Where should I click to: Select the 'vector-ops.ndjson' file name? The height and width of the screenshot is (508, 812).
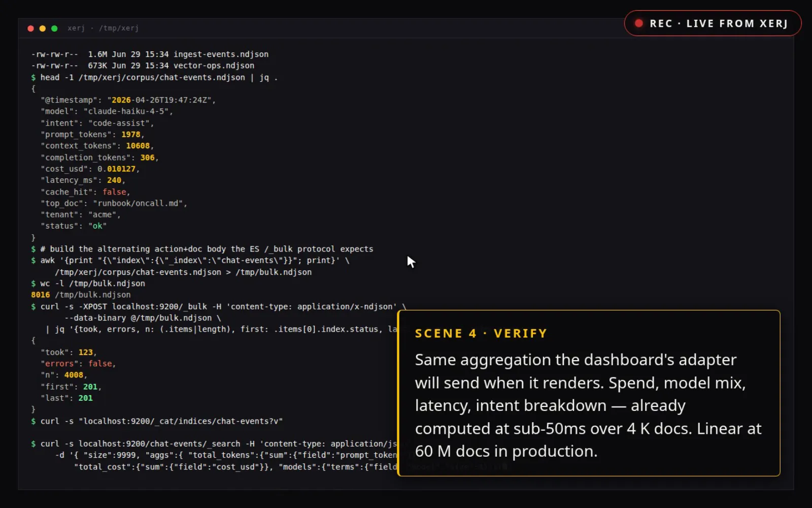214,66
